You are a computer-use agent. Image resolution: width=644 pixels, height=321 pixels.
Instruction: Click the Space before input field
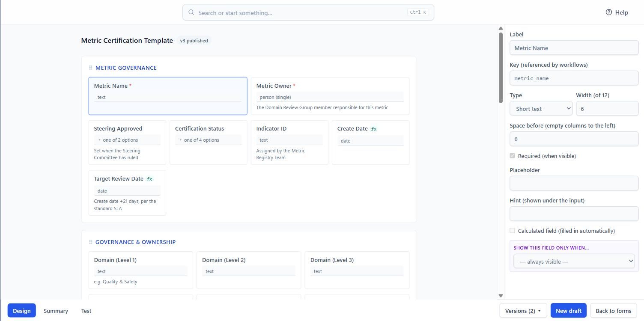tap(574, 139)
